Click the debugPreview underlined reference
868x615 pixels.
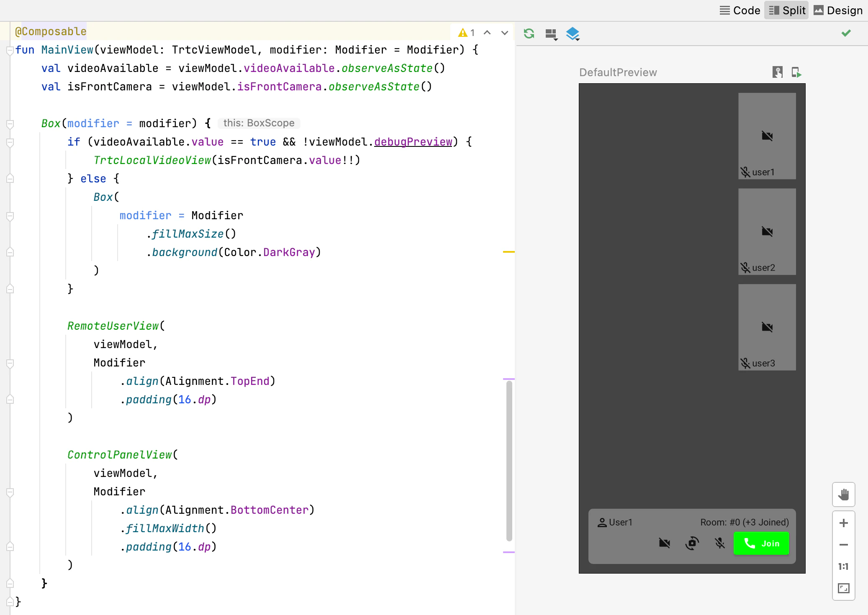point(413,142)
